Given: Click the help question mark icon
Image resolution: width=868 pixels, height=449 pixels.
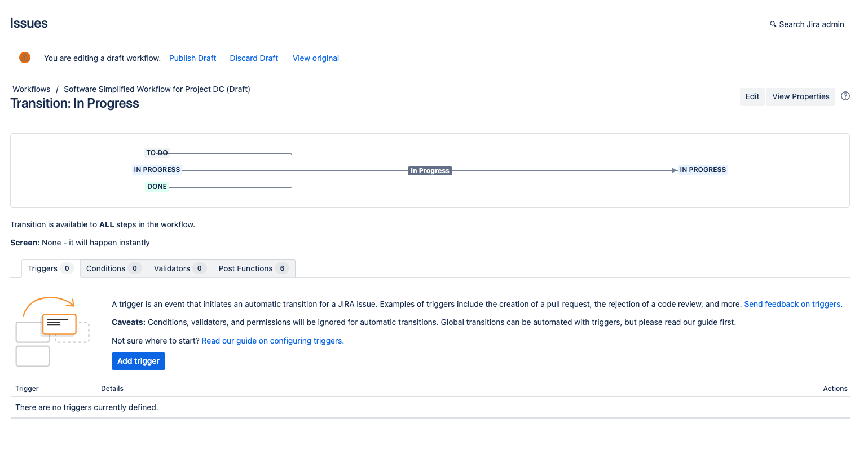Looking at the screenshot, I should (x=845, y=96).
